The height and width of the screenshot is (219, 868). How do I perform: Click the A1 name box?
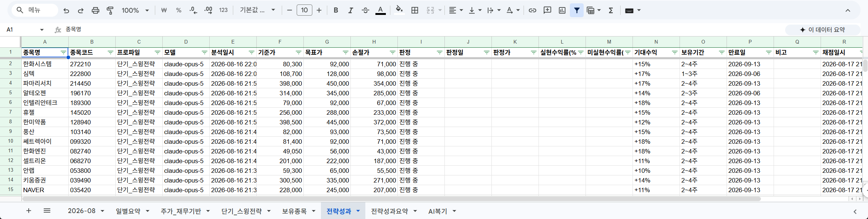pos(22,29)
